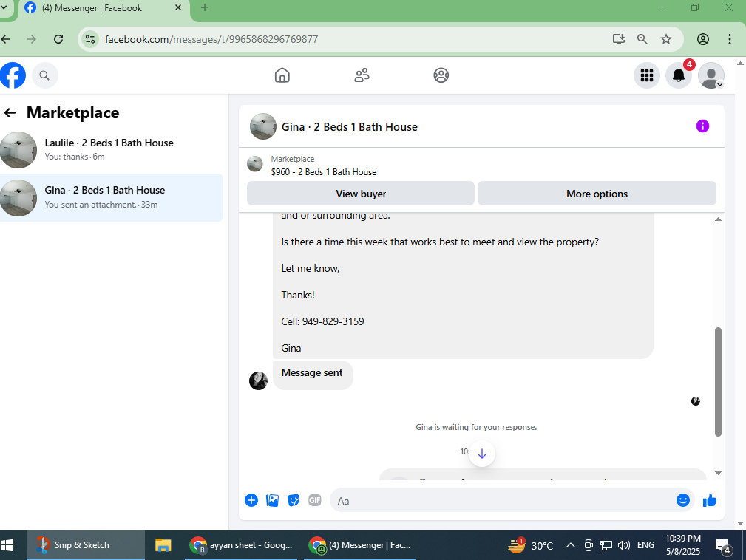
Task: Click the browser Forward arrow
Action: tap(31, 39)
